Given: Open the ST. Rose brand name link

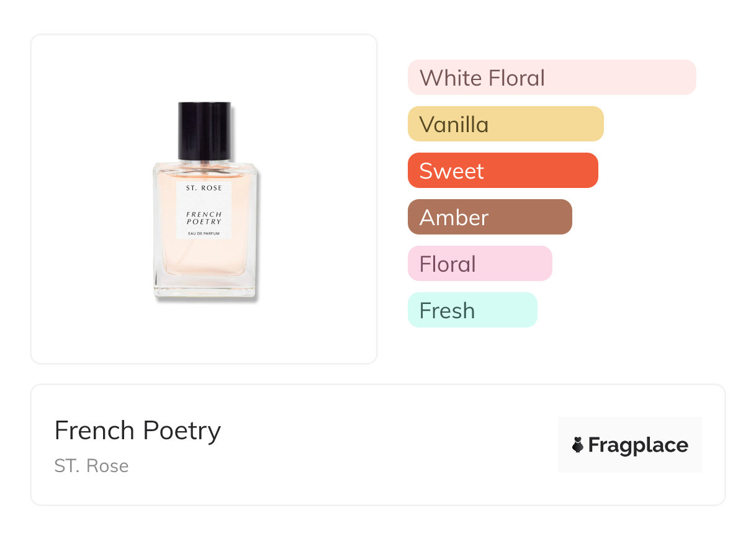Looking at the screenshot, I should (x=91, y=466).
